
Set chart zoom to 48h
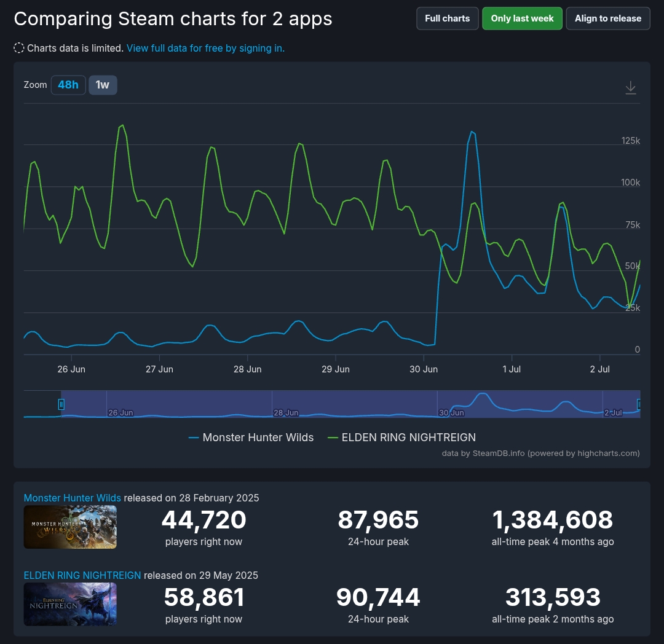tap(68, 85)
